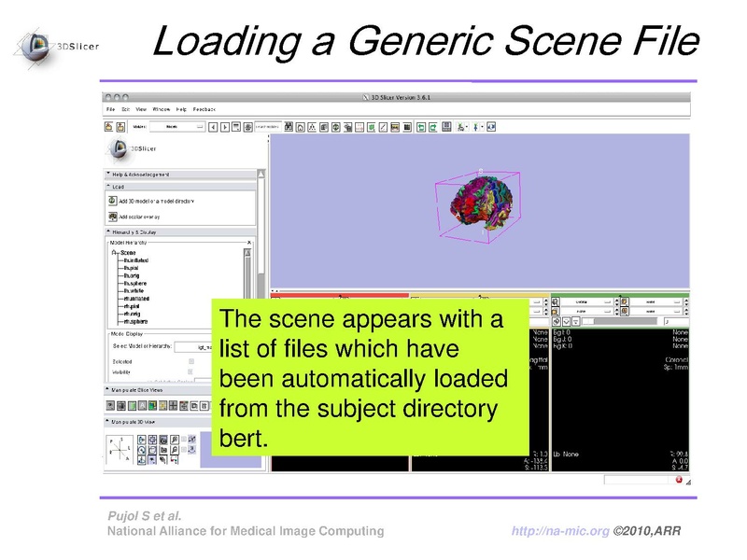Select lh.inflated in the model hierarchy

tap(135, 260)
